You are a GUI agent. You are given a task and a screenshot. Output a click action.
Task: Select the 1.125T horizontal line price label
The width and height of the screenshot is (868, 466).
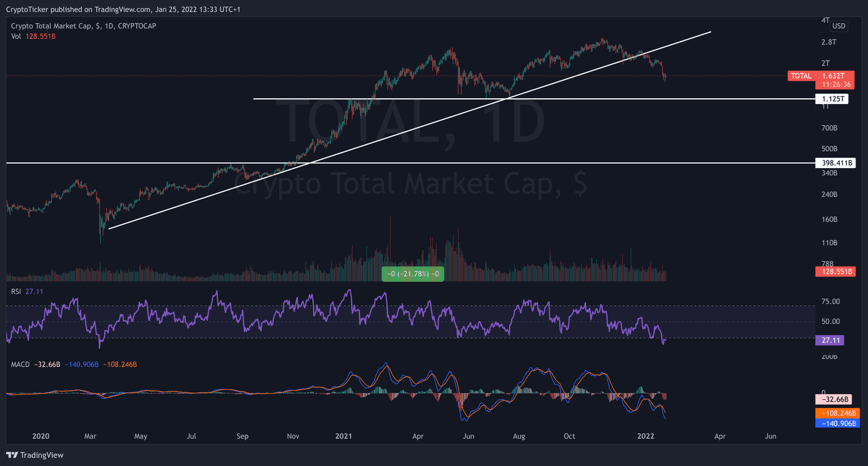point(832,99)
